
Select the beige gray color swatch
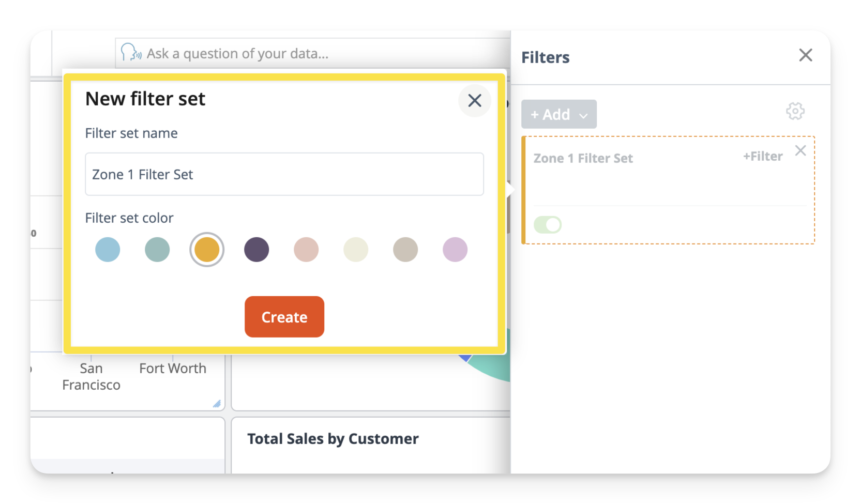pyautogui.click(x=405, y=250)
